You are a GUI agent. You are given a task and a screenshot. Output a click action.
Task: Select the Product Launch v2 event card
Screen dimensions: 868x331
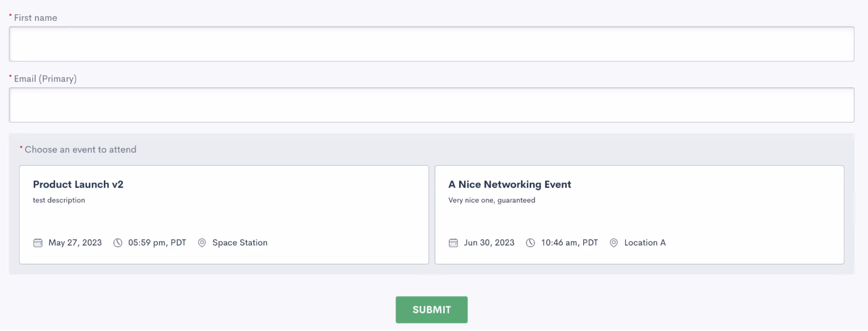[x=224, y=215]
